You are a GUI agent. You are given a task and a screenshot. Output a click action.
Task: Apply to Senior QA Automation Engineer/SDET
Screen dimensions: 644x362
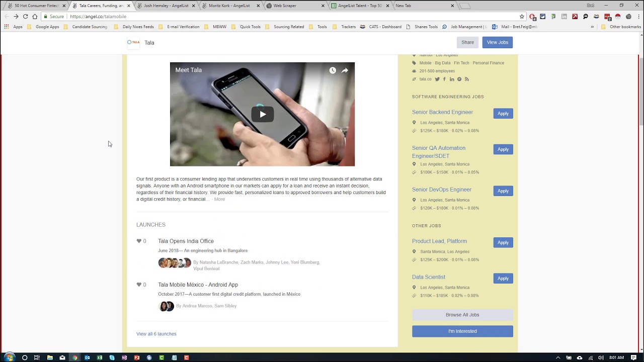(x=503, y=149)
